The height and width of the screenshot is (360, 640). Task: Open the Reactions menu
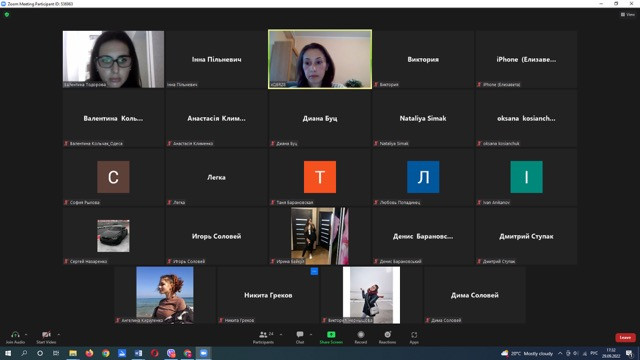(387, 337)
